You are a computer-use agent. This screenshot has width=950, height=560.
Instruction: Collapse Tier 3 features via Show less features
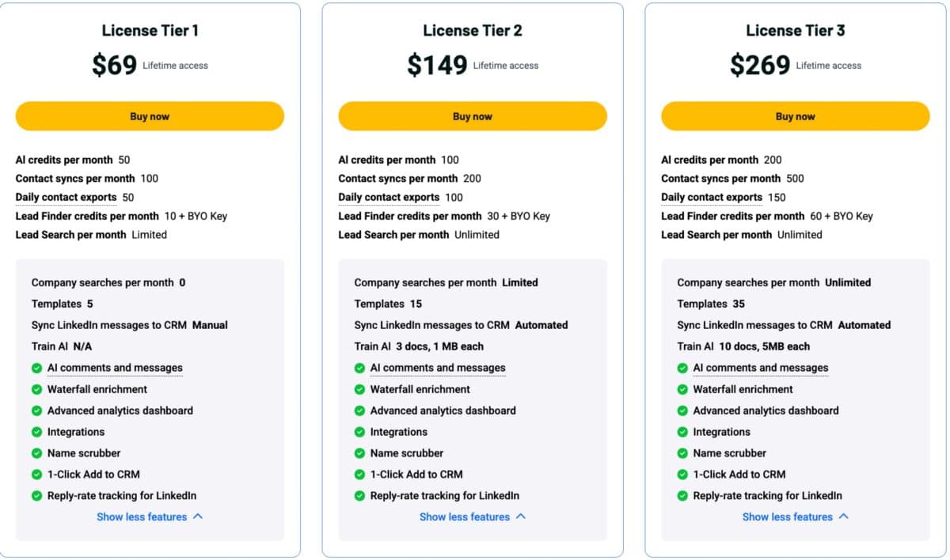[x=796, y=516]
